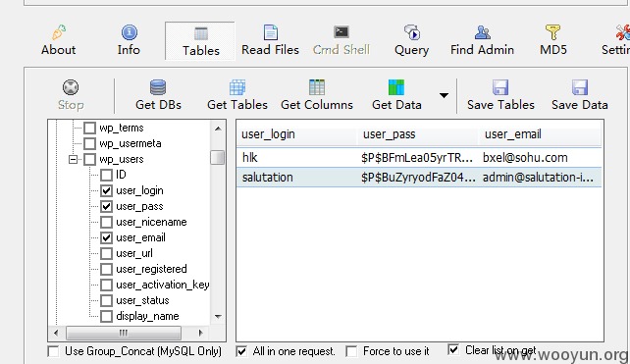Open the Find Admin tool

click(x=482, y=40)
